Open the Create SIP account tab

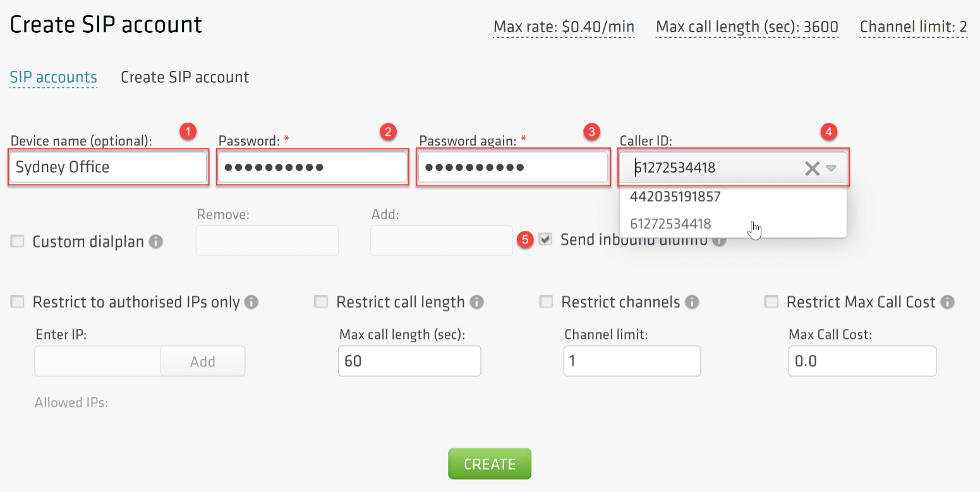click(x=185, y=77)
